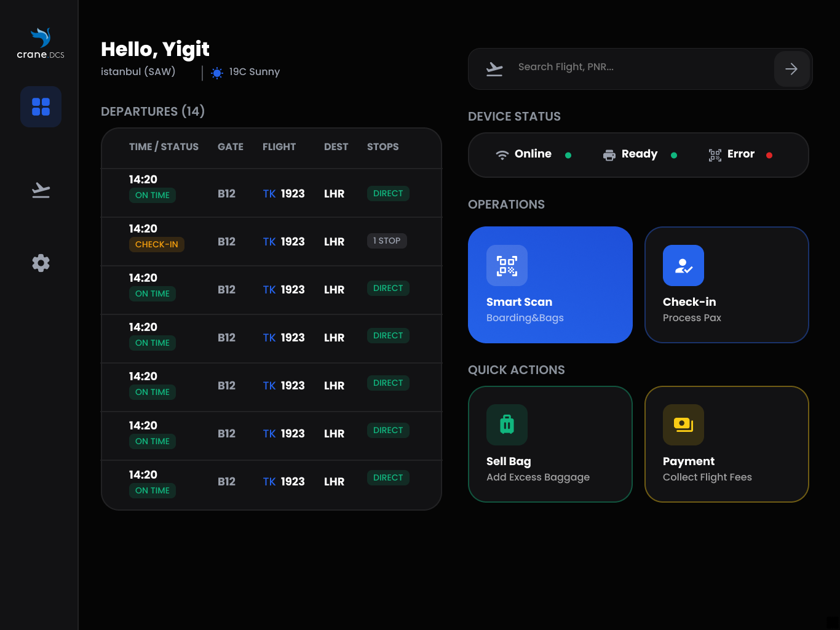
Task: Click the sun weather icon
Action: pos(217,73)
